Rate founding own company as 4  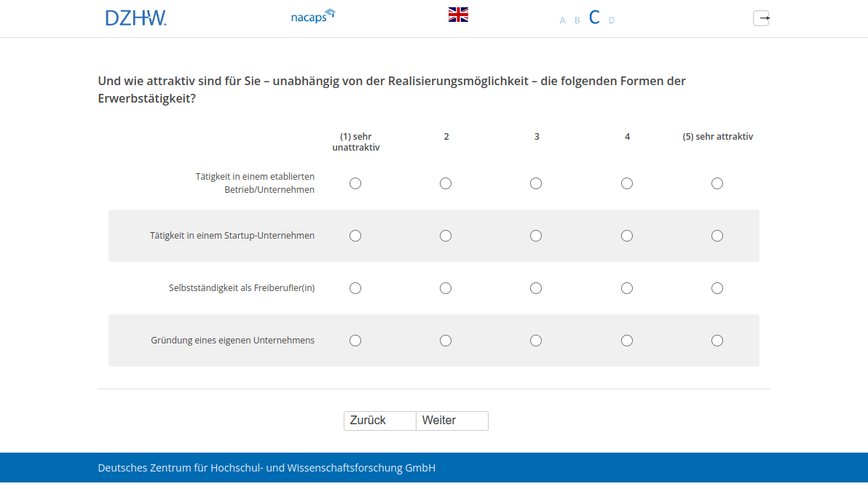[627, 341]
